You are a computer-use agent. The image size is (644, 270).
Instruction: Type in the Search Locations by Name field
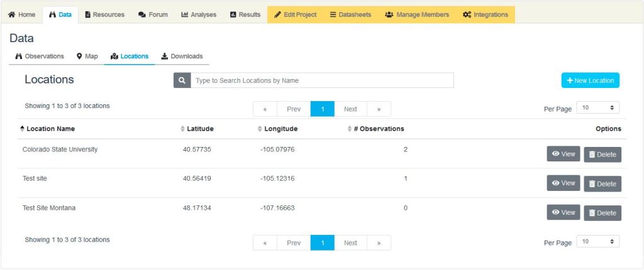click(x=321, y=80)
